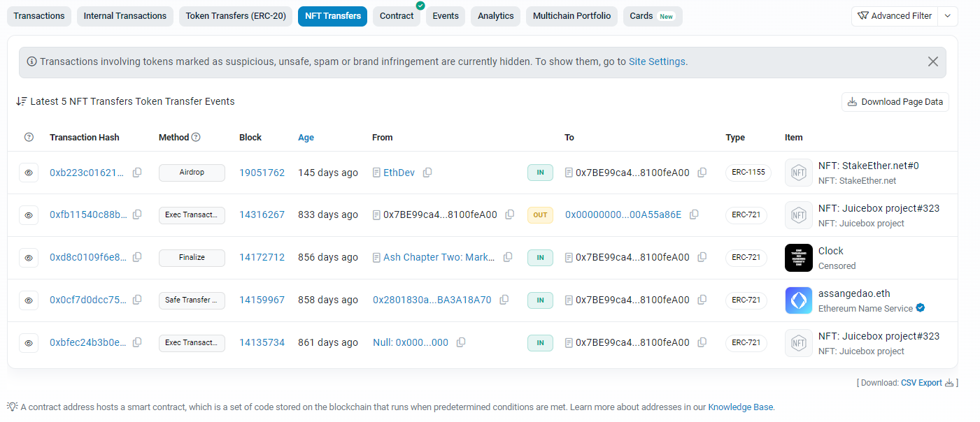The width and height of the screenshot is (980, 422).
Task: Click the help icon next to Method
Action: click(196, 138)
